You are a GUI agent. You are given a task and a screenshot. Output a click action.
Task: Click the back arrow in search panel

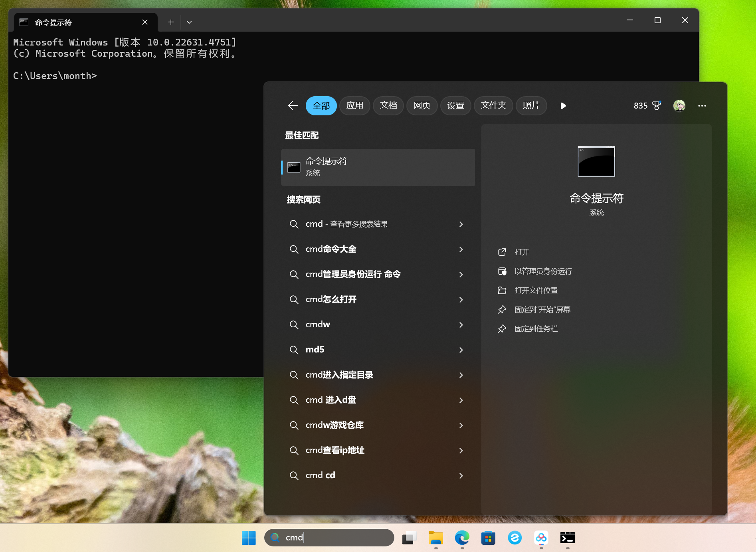(293, 106)
